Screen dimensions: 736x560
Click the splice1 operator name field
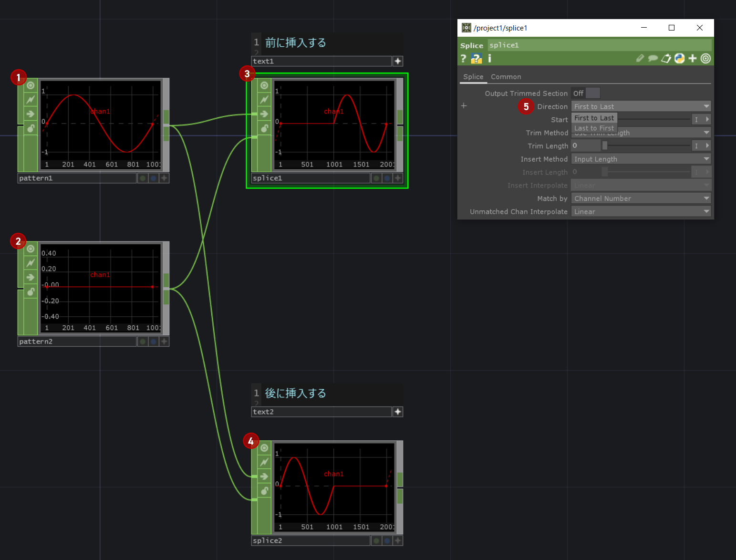point(600,45)
